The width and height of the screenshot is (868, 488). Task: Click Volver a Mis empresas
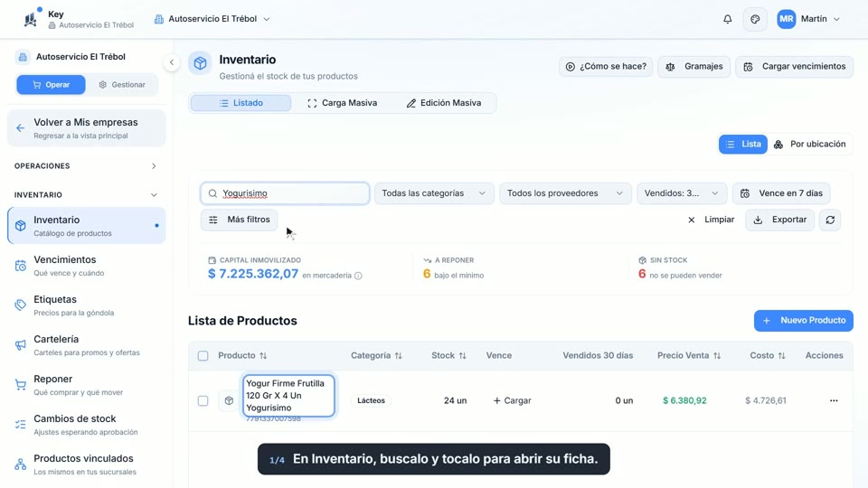click(87, 128)
